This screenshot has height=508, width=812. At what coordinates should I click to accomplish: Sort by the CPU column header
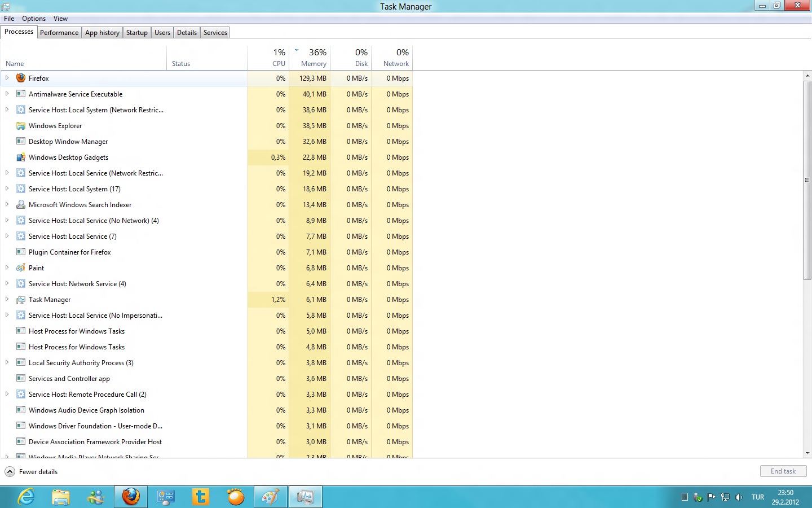[x=268, y=58]
